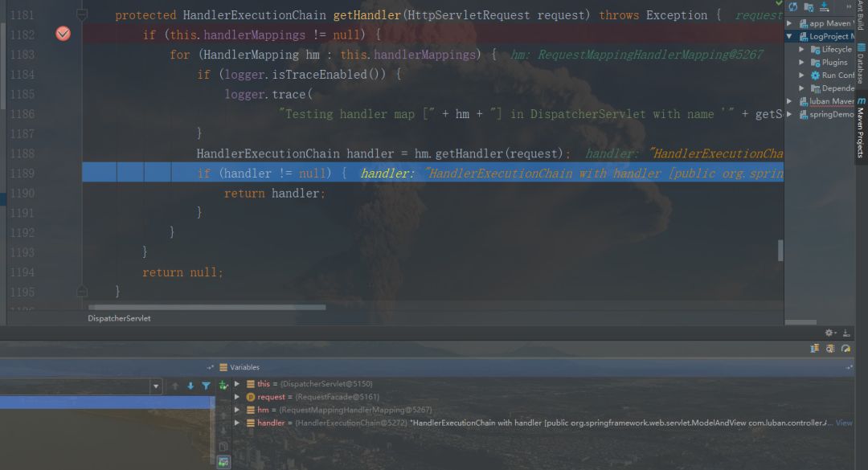868x470 pixels.
Task: Click the editor vertical scrollbar thumb
Action: [780, 250]
